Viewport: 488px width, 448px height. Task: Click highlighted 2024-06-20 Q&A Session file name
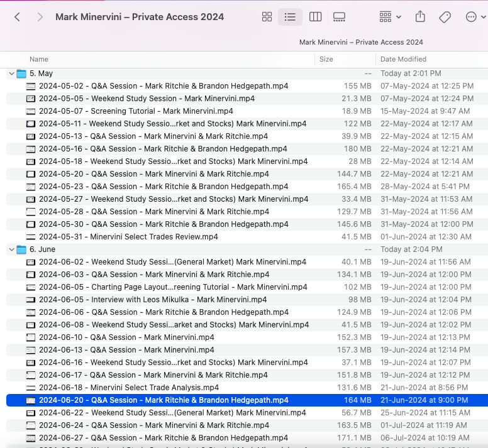tap(164, 400)
